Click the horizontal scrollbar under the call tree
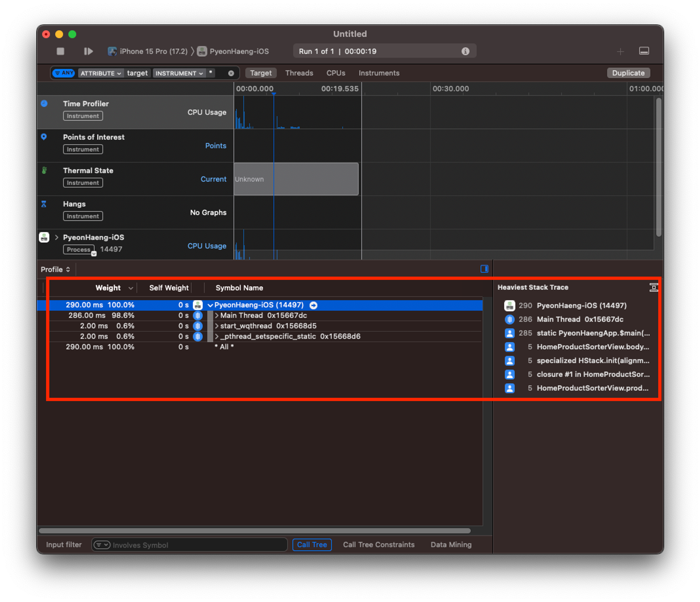700x602 pixels. (254, 531)
